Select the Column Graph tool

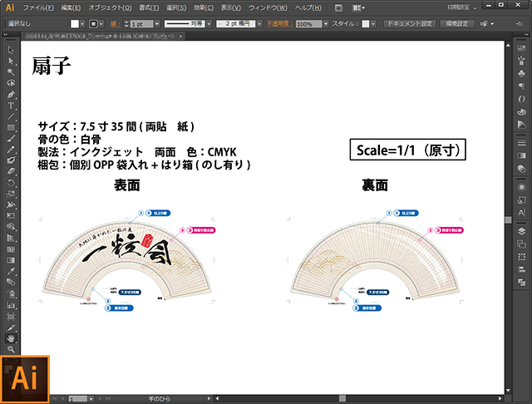11,305
